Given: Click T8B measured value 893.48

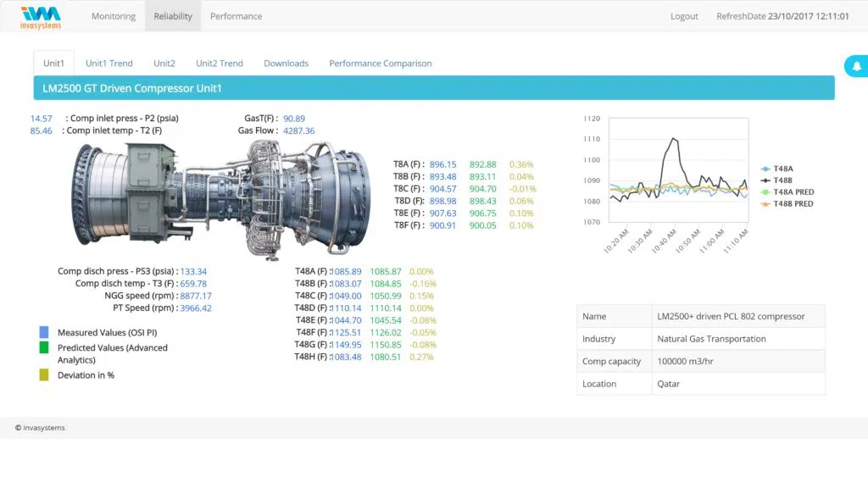Looking at the screenshot, I should 442,176.
